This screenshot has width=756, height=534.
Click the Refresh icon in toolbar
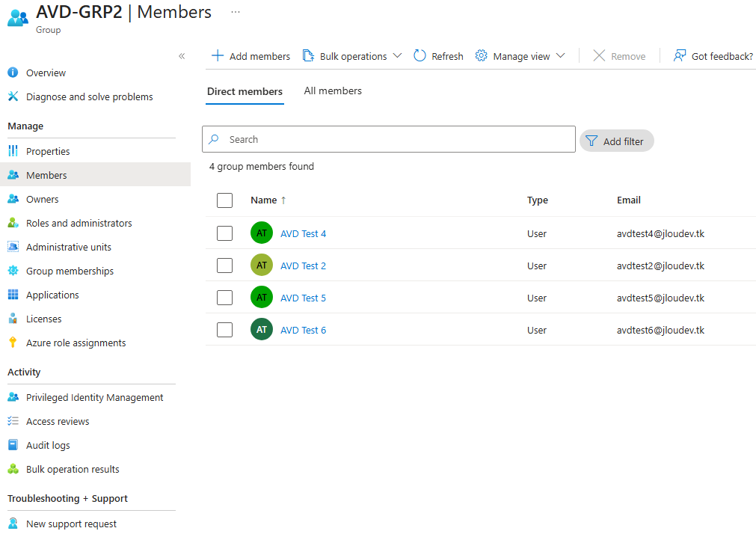click(420, 56)
